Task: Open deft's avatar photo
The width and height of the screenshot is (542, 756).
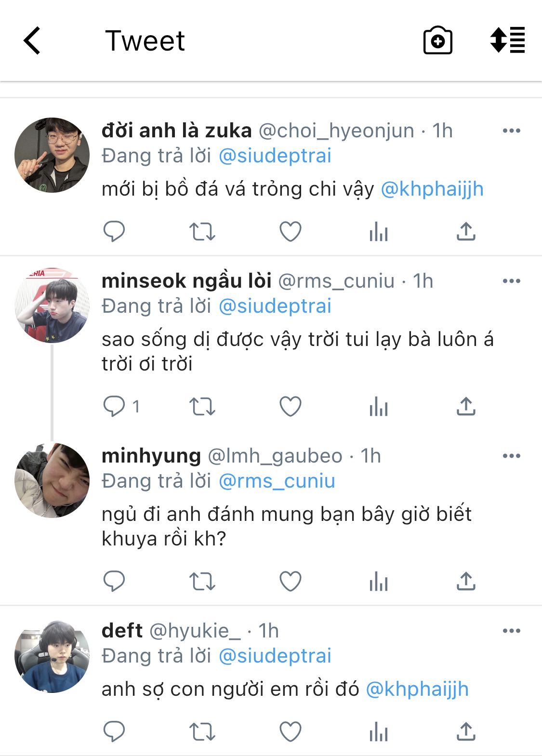Action: tap(52, 656)
